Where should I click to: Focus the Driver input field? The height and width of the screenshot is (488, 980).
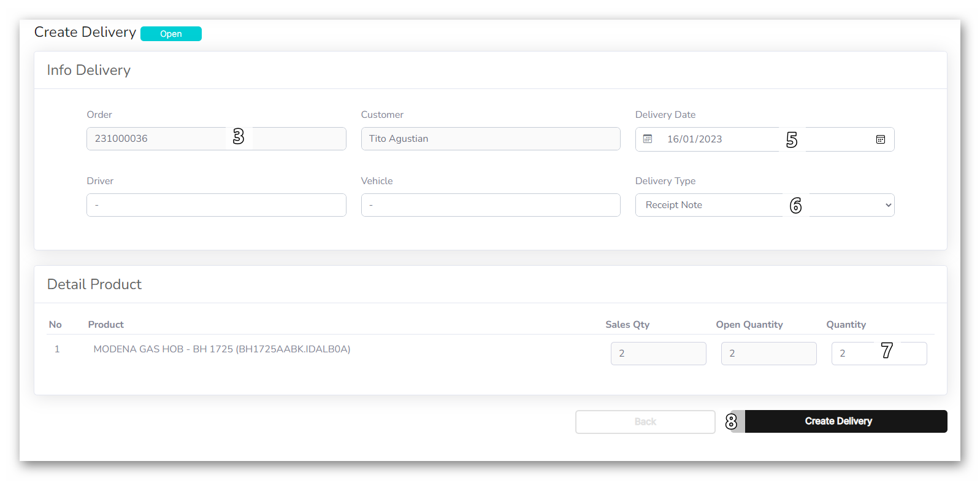coord(216,205)
